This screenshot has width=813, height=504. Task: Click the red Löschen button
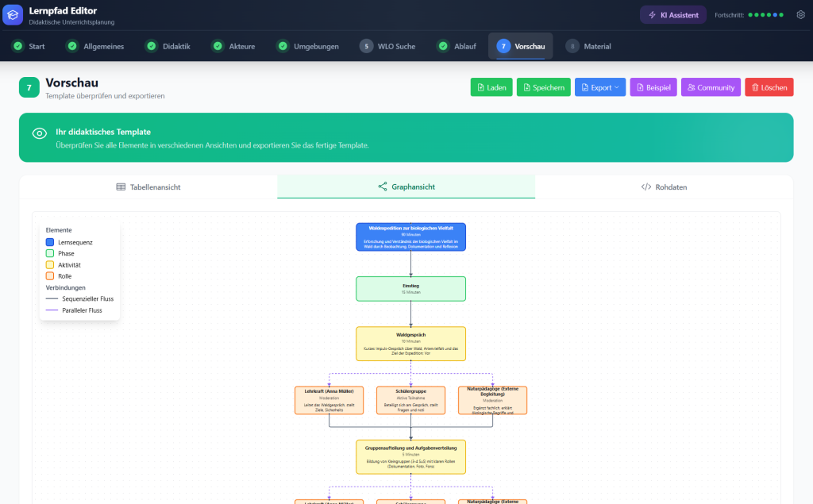[x=769, y=87]
